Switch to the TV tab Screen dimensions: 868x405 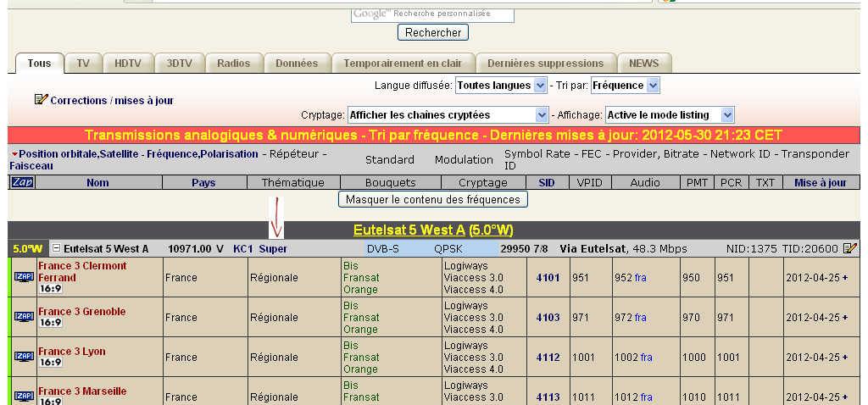84,63
